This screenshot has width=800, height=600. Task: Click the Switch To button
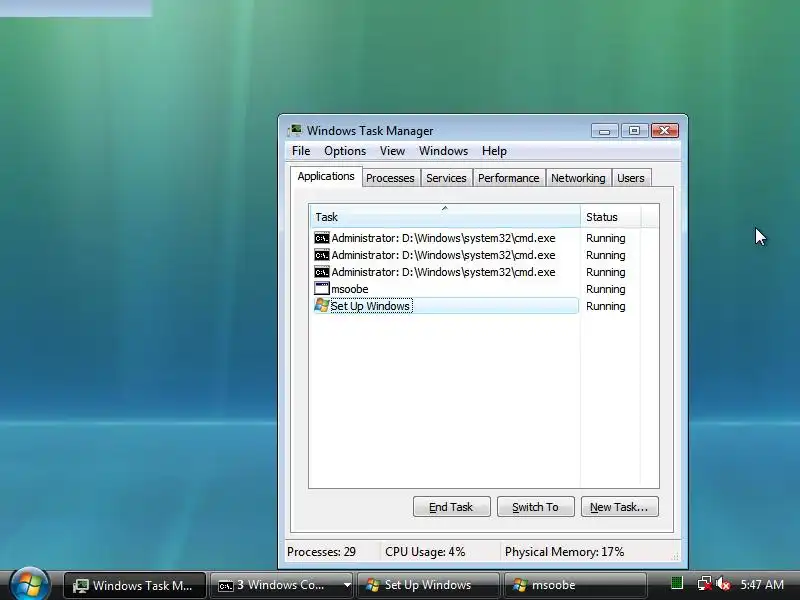[x=536, y=507]
